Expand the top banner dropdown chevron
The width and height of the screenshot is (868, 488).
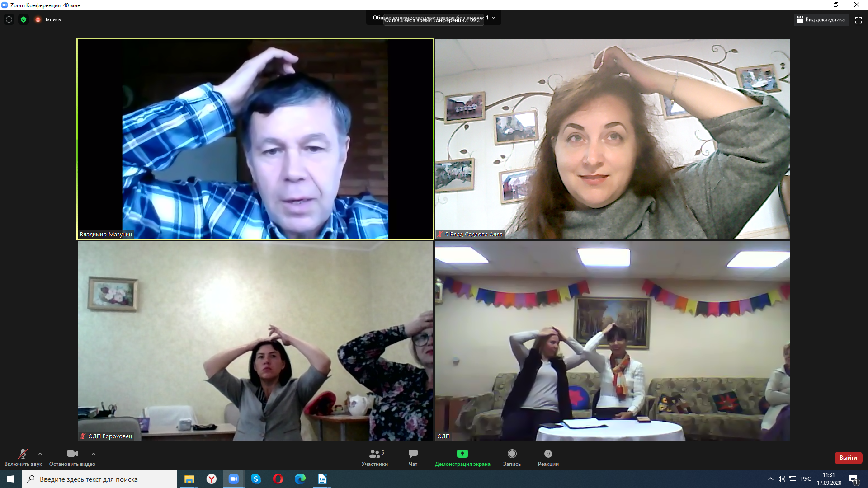(x=494, y=18)
